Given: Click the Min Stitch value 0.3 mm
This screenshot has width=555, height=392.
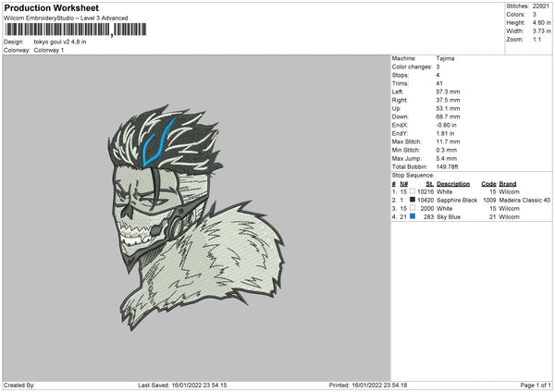Looking at the screenshot, I should tap(447, 151).
